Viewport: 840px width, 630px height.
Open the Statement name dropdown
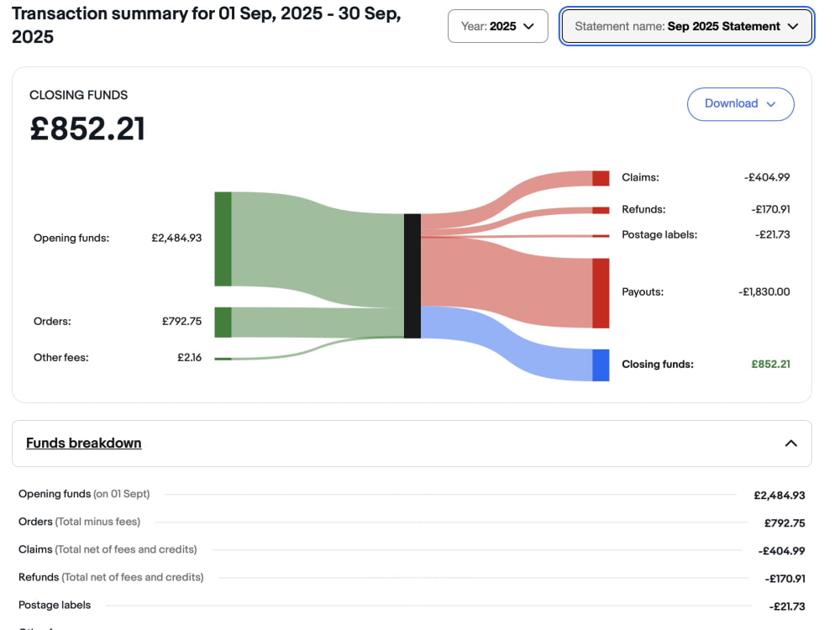(686, 26)
